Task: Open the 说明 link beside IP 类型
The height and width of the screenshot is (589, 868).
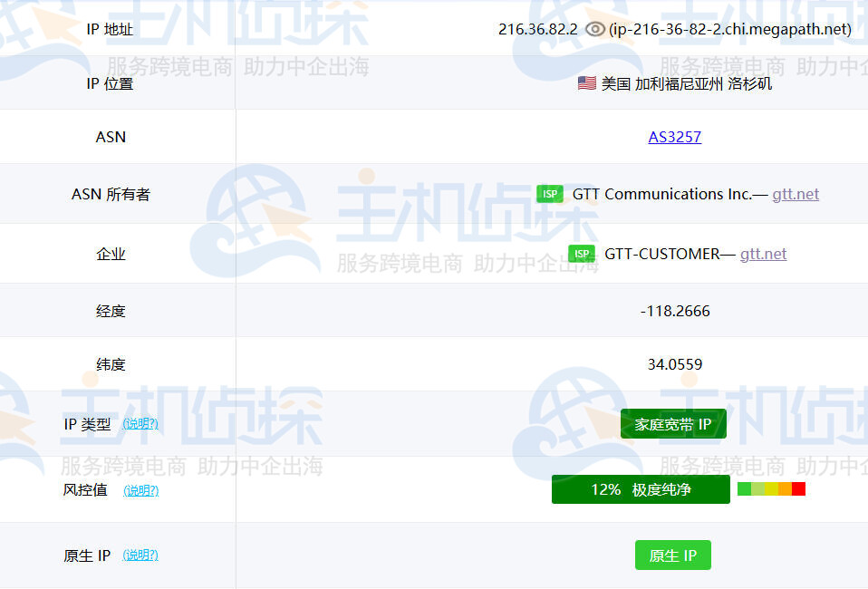Action: click(x=140, y=423)
